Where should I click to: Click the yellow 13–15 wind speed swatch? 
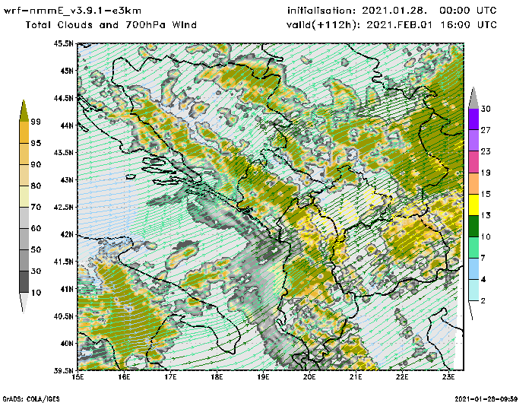point(473,205)
